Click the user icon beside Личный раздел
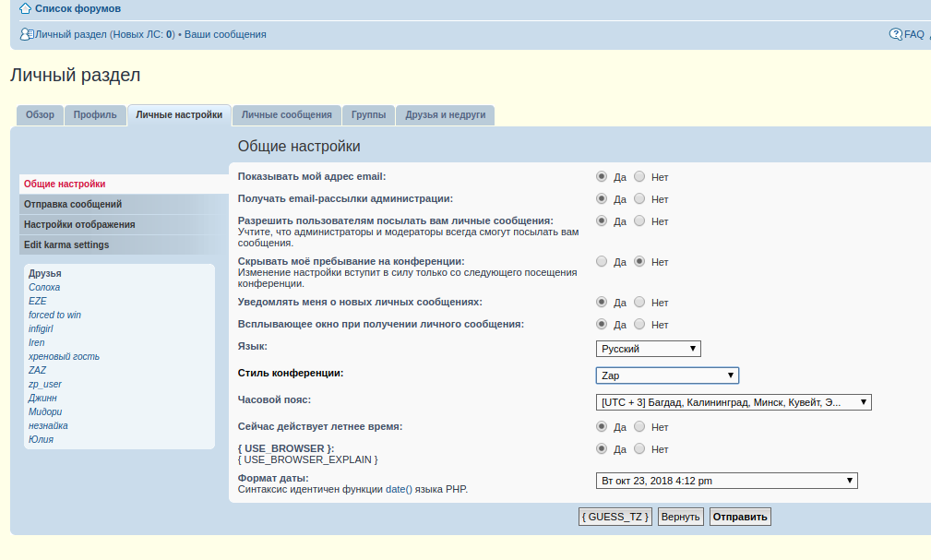This screenshot has width=931, height=560. click(27, 34)
